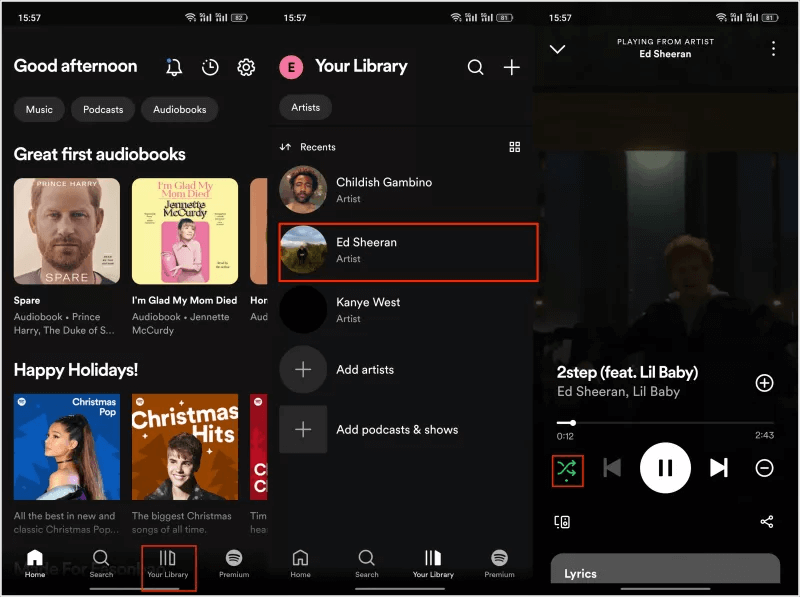The image size is (800, 597).
Task: Skip to the next track
Action: pyautogui.click(x=718, y=467)
